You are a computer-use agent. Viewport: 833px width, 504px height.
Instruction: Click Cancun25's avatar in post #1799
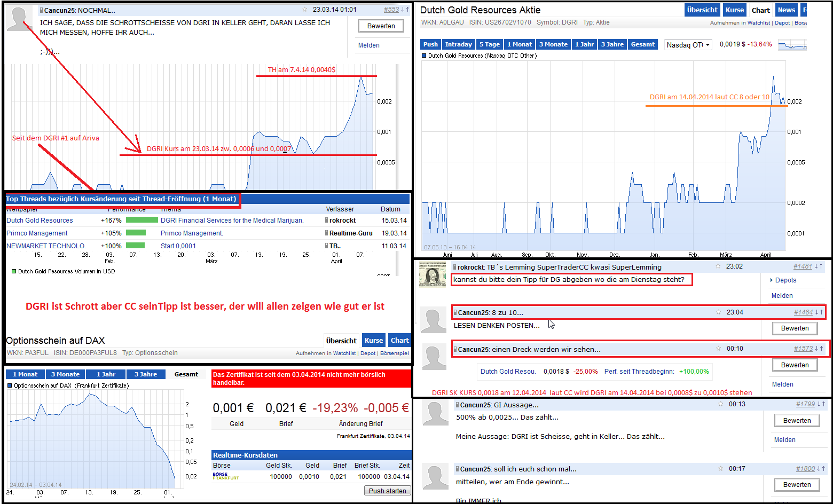435,413
